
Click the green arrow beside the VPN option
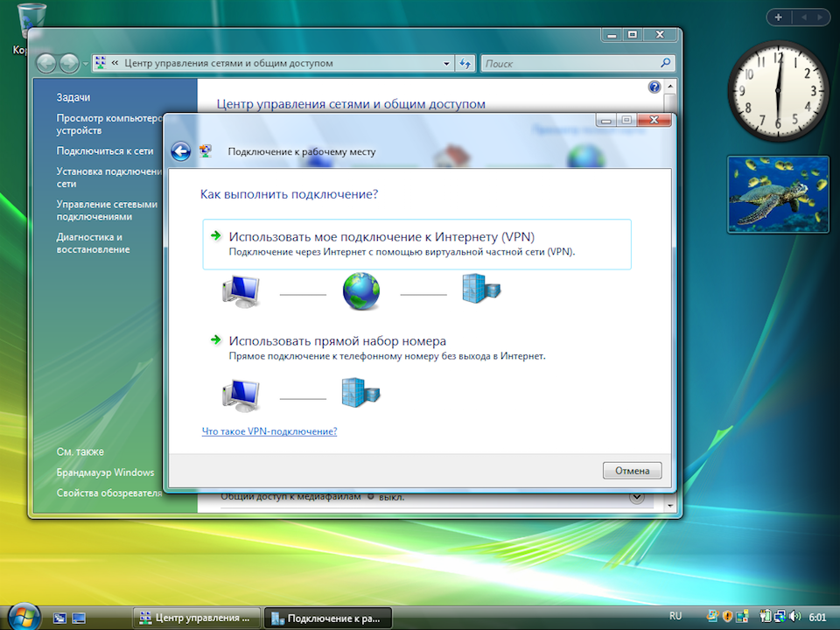216,235
